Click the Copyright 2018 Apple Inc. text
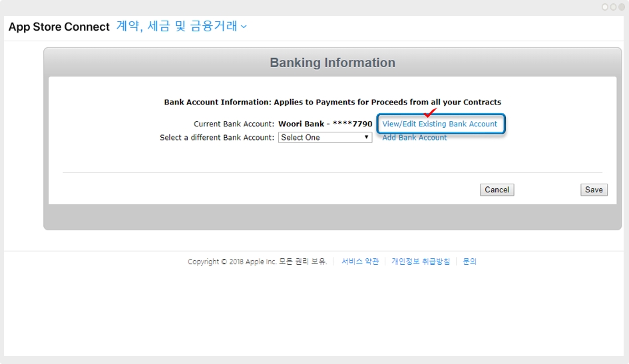This screenshot has width=629, height=364. pyautogui.click(x=257, y=262)
